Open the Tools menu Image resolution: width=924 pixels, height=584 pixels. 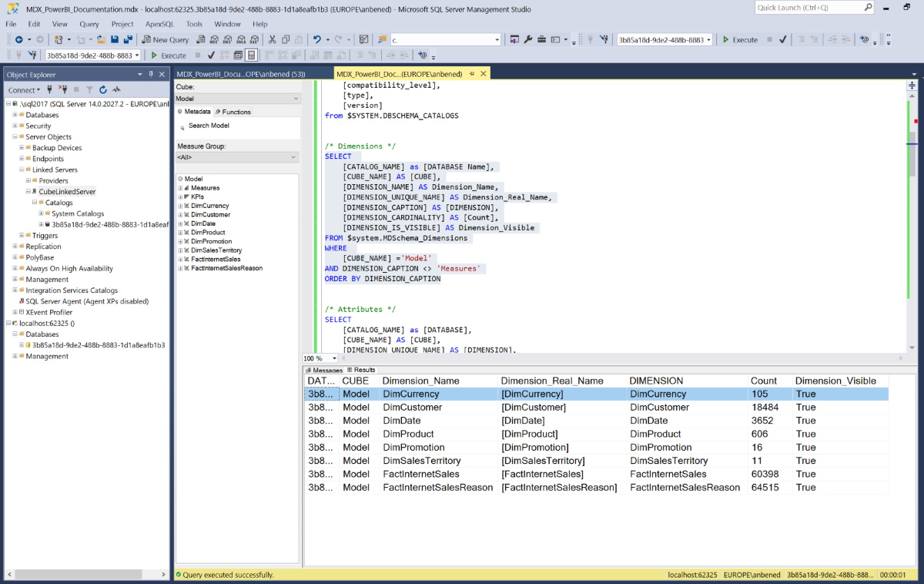pyautogui.click(x=194, y=24)
